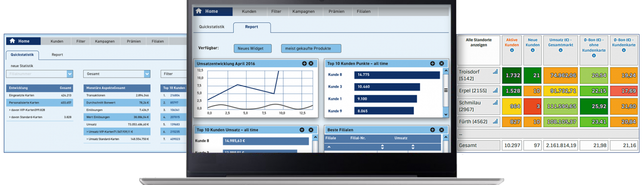Open Prämien menu in the left window
644x185 pixels.
[134, 41]
